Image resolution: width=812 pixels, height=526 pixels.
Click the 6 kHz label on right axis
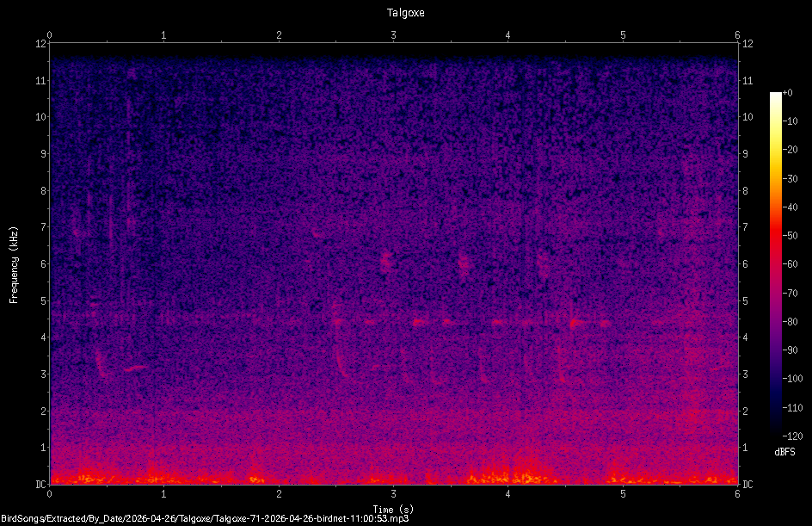[745, 263]
